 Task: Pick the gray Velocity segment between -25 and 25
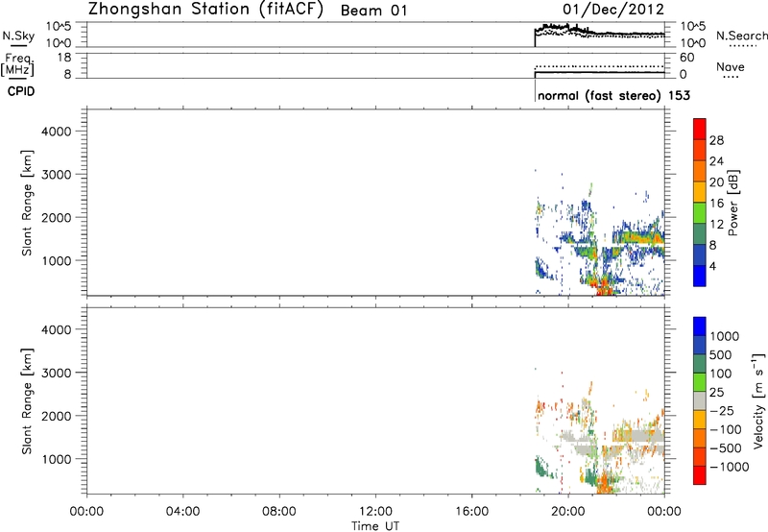[x=700, y=400]
